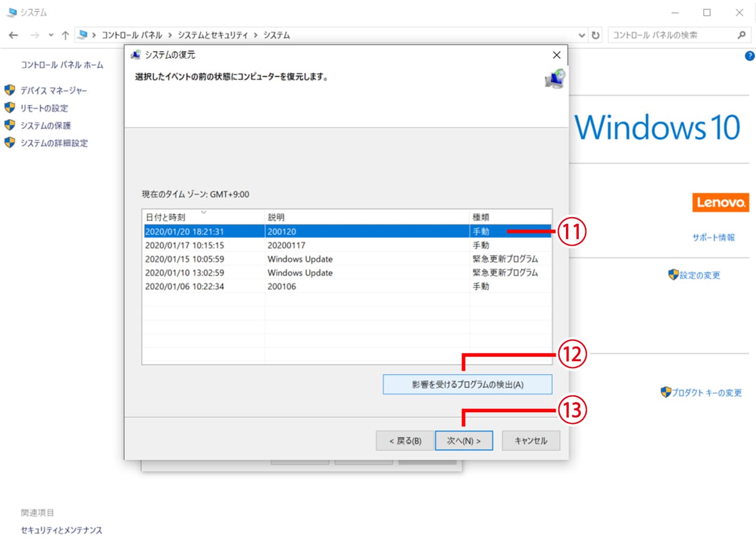Screen dimensions: 756x553
Task: Open システムの詳細設定 link
Action: click(54, 143)
